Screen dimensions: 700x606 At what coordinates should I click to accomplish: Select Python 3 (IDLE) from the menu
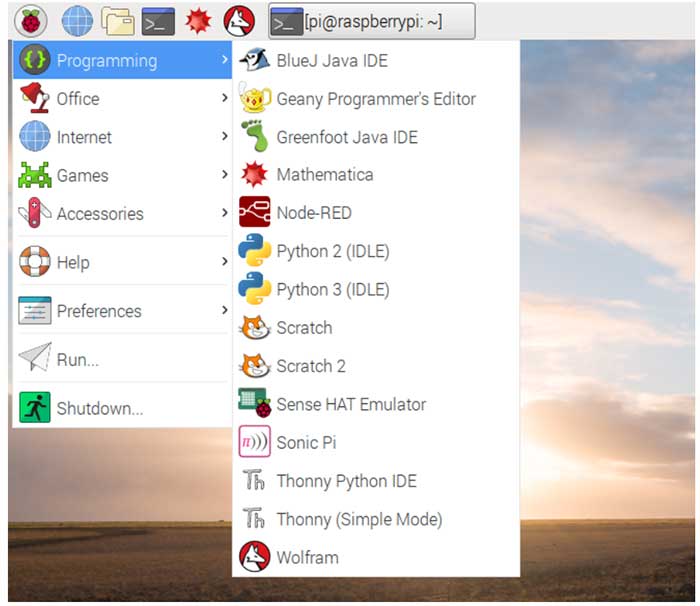(x=332, y=289)
